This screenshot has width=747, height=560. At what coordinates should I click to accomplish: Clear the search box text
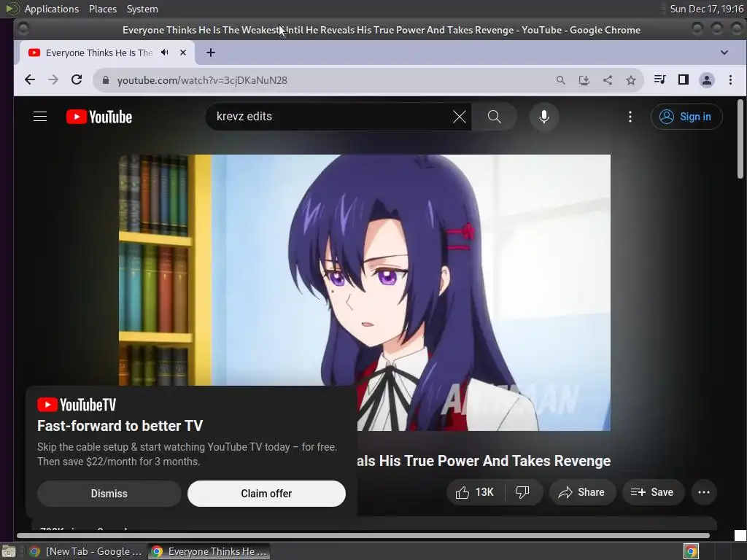(460, 117)
